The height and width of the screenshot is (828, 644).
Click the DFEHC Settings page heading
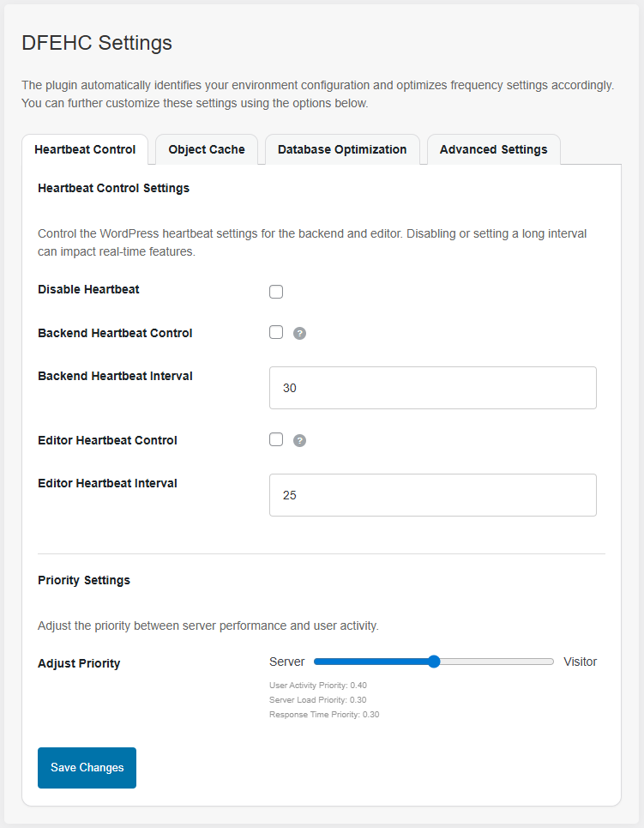(x=97, y=42)
